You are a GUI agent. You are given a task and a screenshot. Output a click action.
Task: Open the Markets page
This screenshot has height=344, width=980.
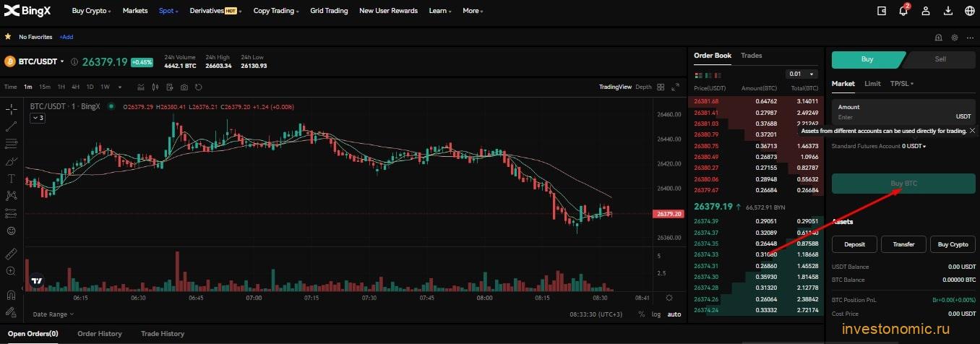click(135, 11)
